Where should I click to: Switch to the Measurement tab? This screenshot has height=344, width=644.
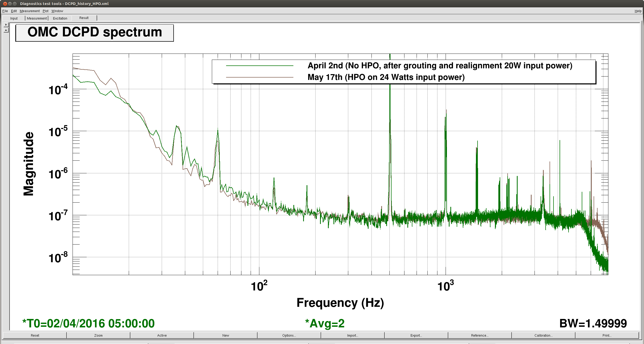[x=37, y=18]
